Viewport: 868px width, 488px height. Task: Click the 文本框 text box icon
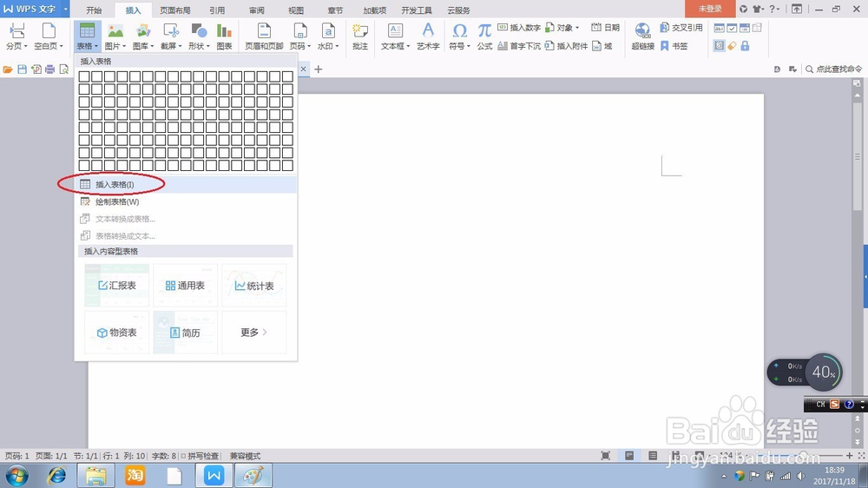click(395, 30)
